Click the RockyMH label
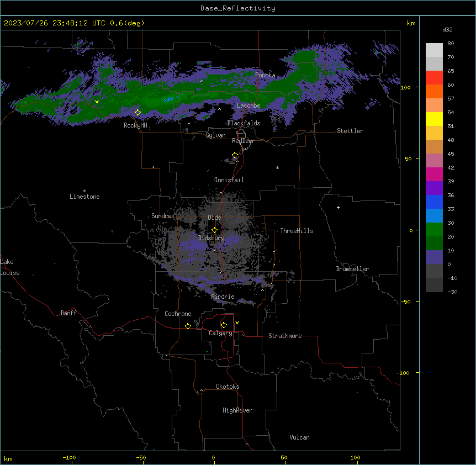This screenshot has height=465, width=476. 135,125
